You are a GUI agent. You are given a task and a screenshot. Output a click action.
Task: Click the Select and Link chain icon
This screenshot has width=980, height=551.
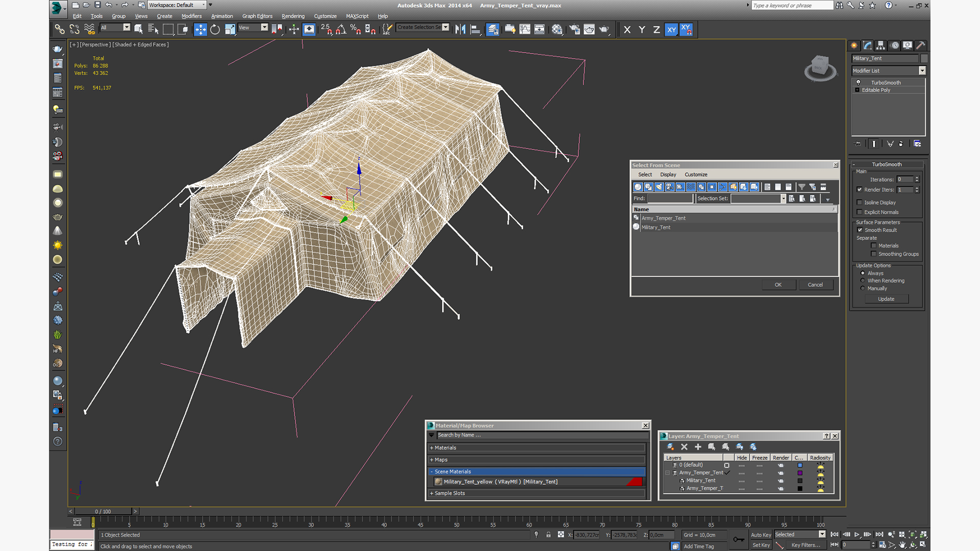pos(60,29)
